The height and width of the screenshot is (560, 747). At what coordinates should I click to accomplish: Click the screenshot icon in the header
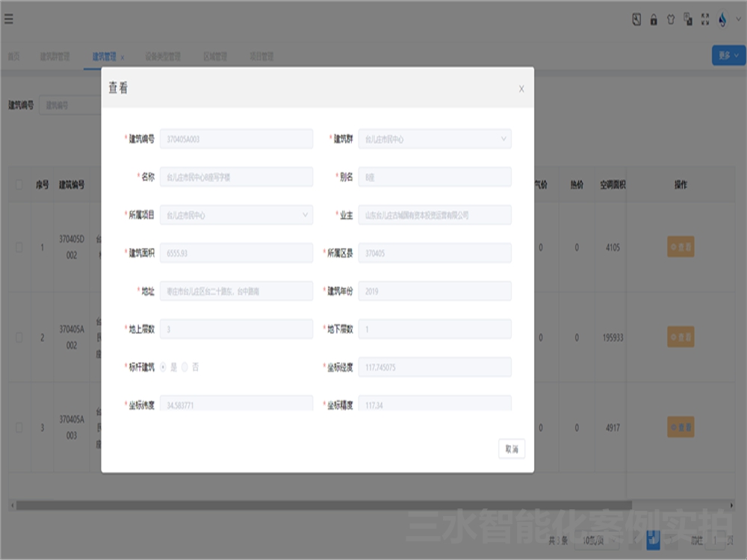[687, 19]
